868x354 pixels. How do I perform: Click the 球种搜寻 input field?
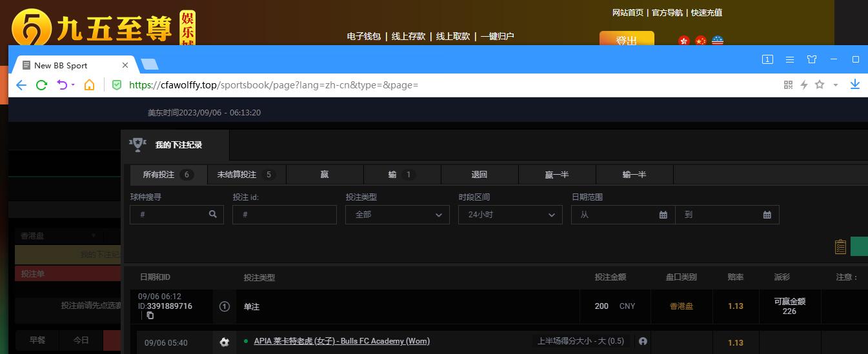coord(177,215)
